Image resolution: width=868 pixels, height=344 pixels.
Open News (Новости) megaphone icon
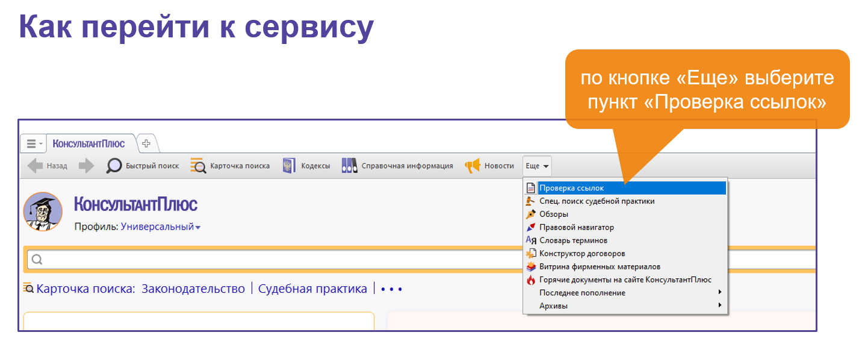[473, 166]
